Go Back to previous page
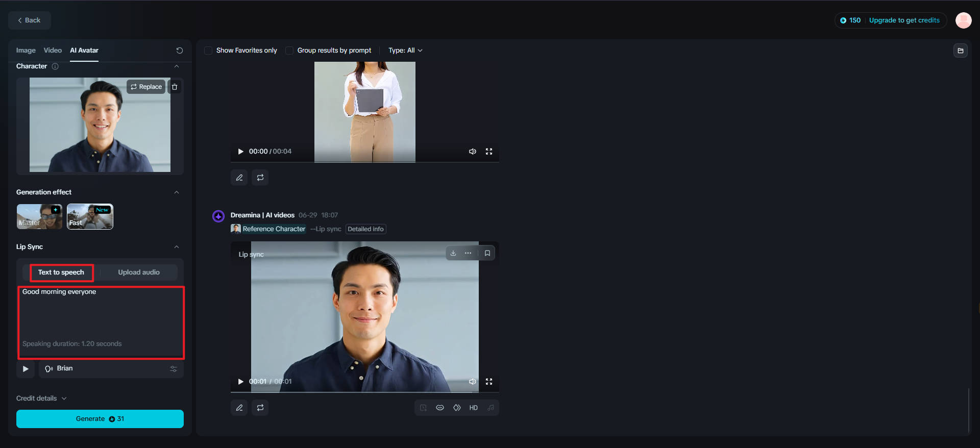980x448 pixels. tap(30, 20)
